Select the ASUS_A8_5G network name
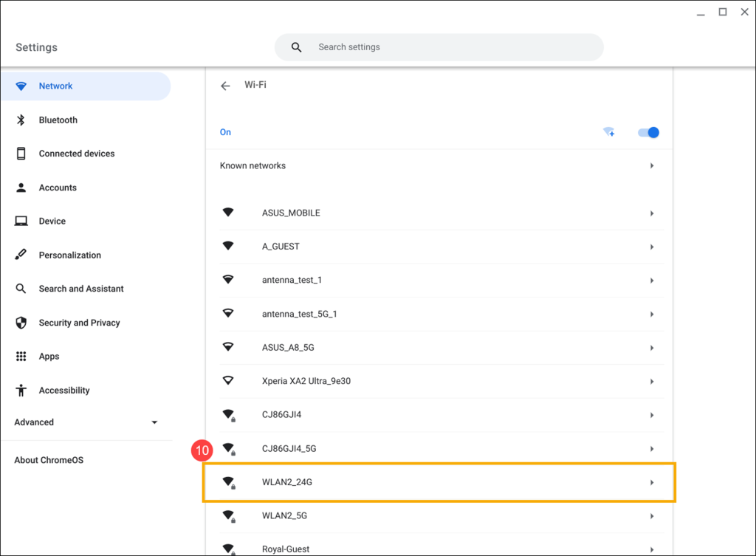Image resolution: width=756 pixels, height=556 pixels. click(x=288, y=348)
